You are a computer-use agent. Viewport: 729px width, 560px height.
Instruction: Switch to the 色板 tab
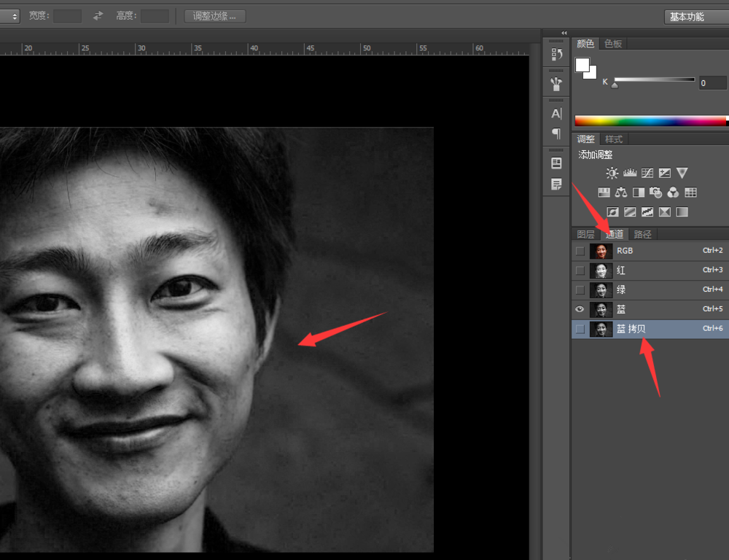pos(613,44)
